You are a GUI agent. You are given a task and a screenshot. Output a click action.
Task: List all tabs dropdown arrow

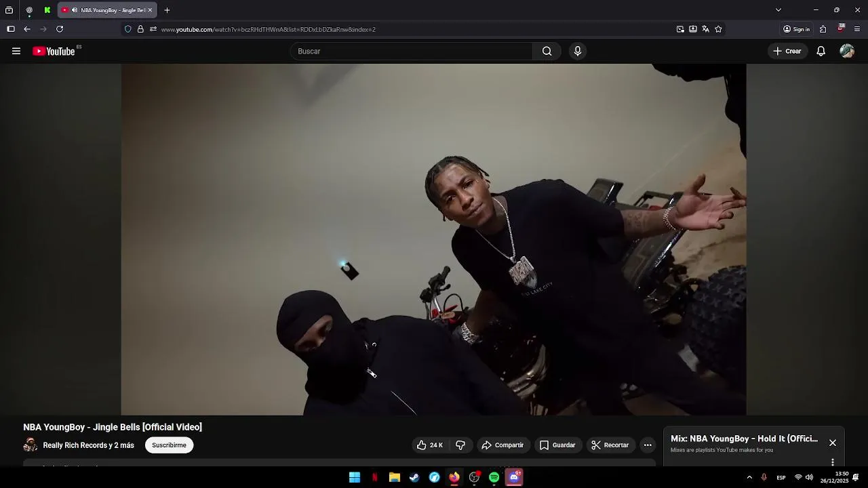[x=778, y=10]
